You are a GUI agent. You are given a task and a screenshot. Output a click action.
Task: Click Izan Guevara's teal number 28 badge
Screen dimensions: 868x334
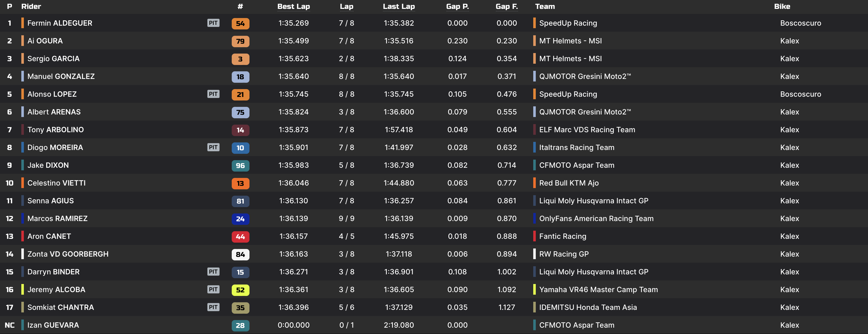pos(240,325)
